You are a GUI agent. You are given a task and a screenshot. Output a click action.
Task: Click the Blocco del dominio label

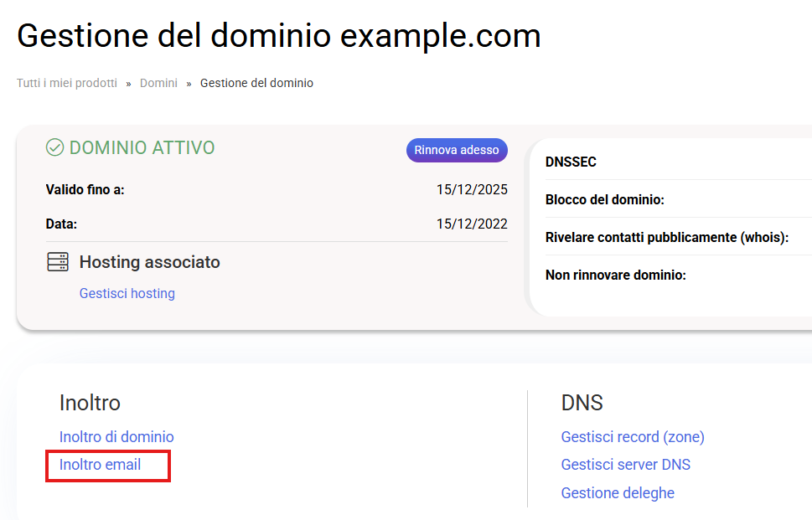604,199
